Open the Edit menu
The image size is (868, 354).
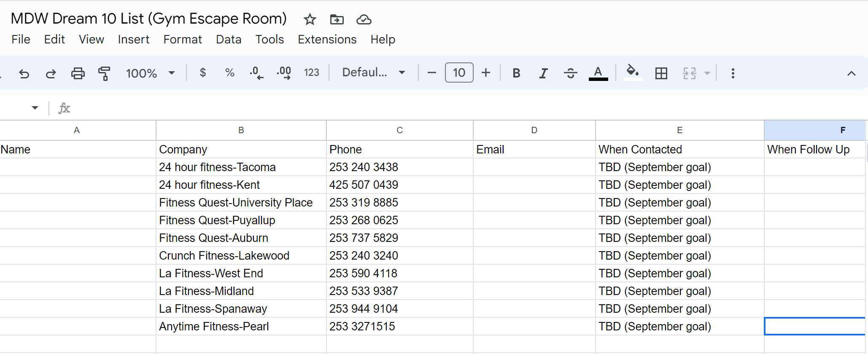pos(54,40)
